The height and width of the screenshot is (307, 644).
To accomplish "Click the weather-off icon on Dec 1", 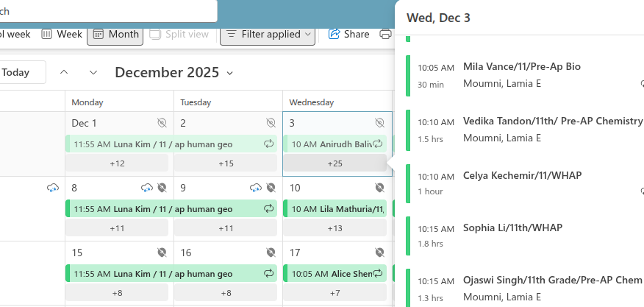I will tap(162, 123).
